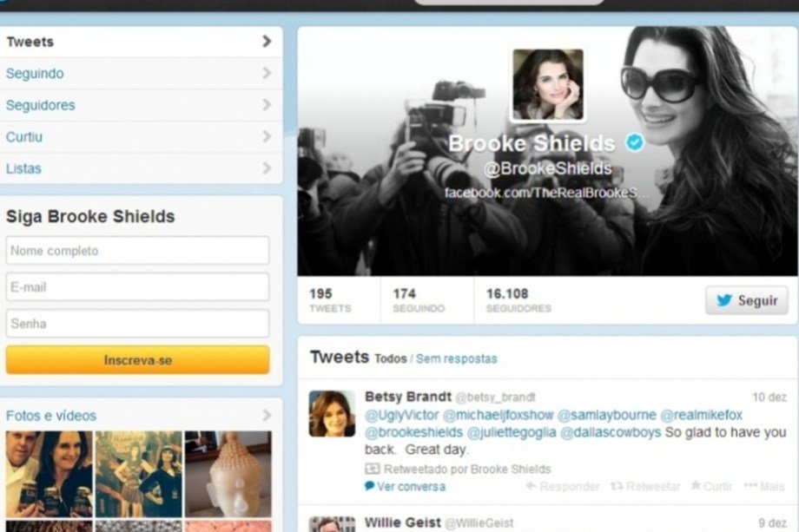Open the @brookeshields mention in tweet

413,433
